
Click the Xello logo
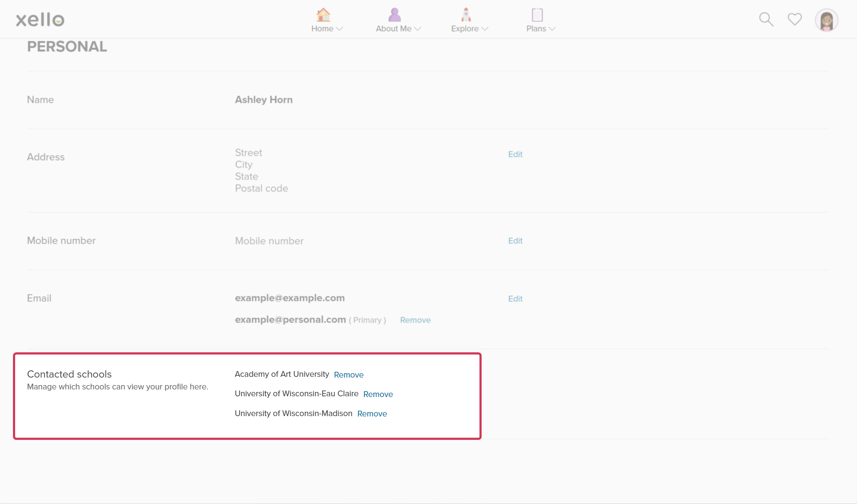pos(40,19)
